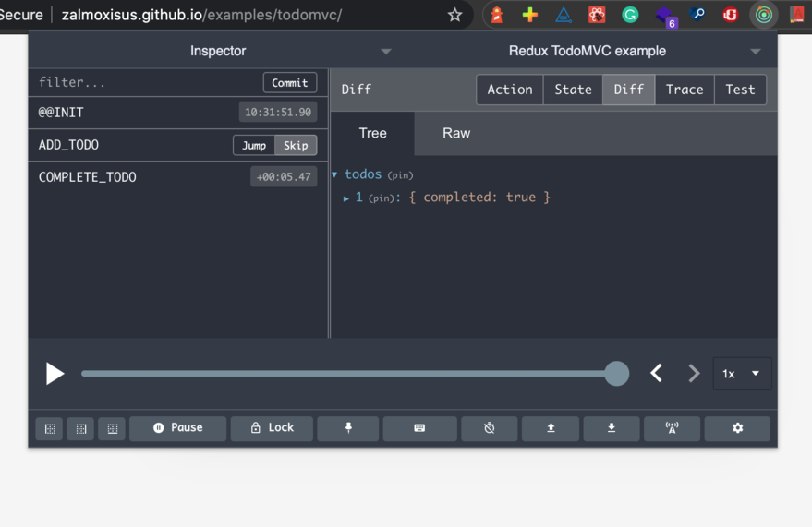Switch to the State tab
812x527 pixels.
573,90
